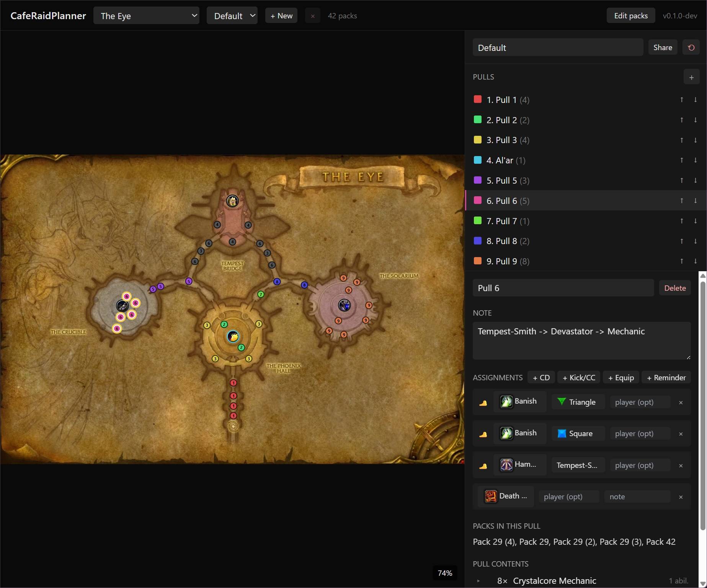Viewport: 707px width, 588px height.
Task: Open the Ham... spell selector
Action: click(519, 465)
